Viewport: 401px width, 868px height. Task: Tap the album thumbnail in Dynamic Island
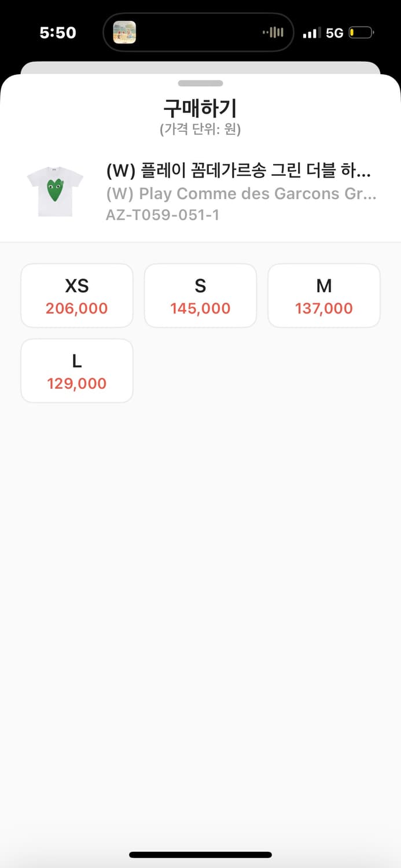click(124, 32)
